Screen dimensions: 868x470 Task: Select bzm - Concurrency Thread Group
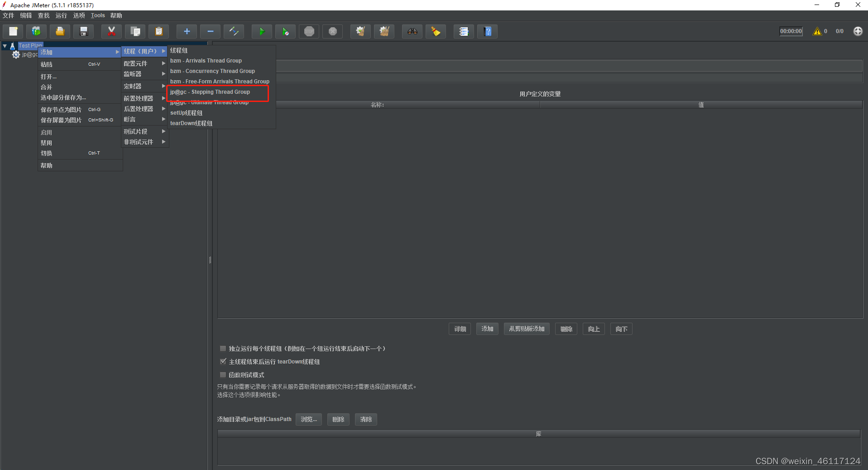click(221, 71)
